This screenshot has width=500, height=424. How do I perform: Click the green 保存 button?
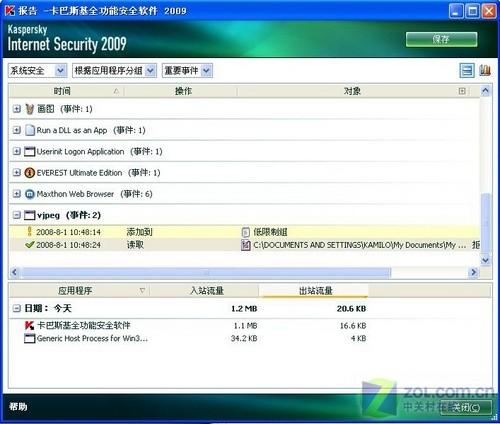coord(441,40)
